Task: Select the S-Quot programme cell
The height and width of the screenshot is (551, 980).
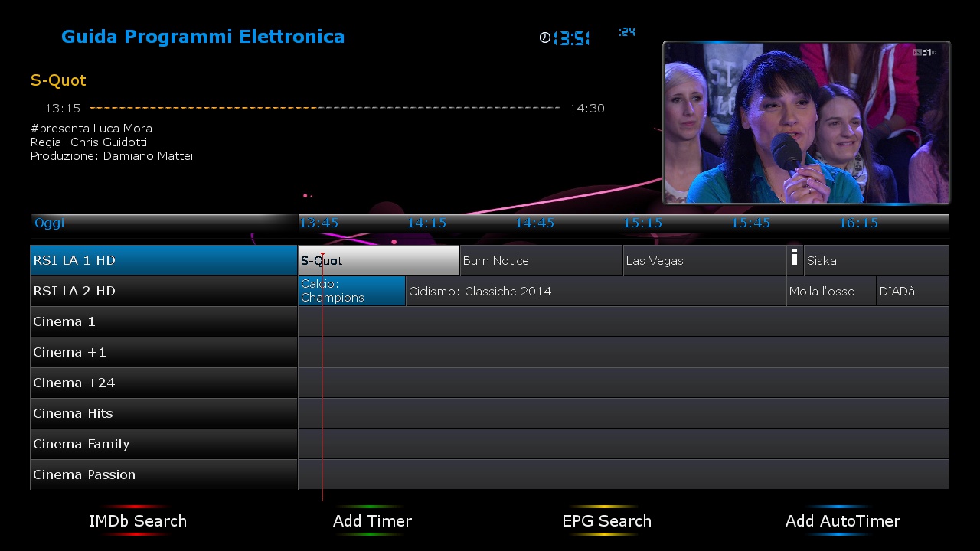Action: pyautogui.click(x=379, y=260)
